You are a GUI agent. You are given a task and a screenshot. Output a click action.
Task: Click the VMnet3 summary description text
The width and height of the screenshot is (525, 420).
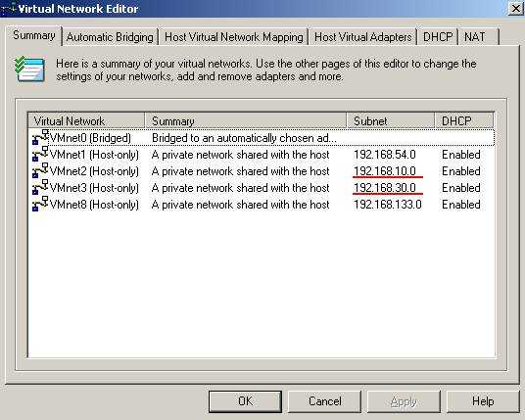pos(240,188)
